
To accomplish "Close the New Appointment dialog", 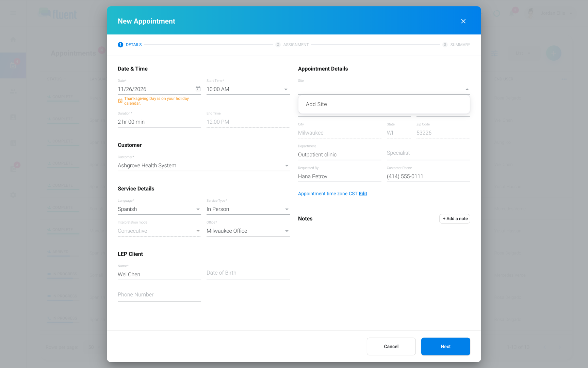I will point(463,21).
